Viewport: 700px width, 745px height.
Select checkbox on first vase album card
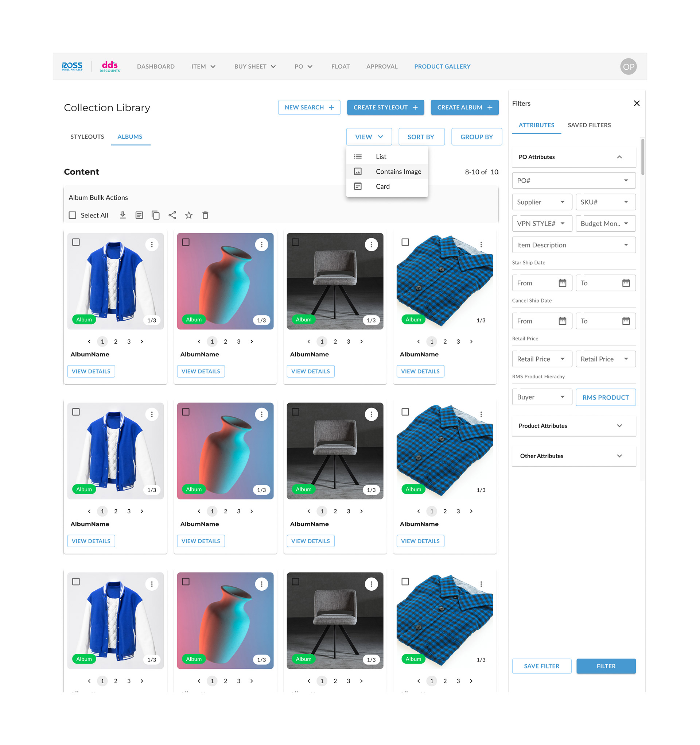point(186,242)
